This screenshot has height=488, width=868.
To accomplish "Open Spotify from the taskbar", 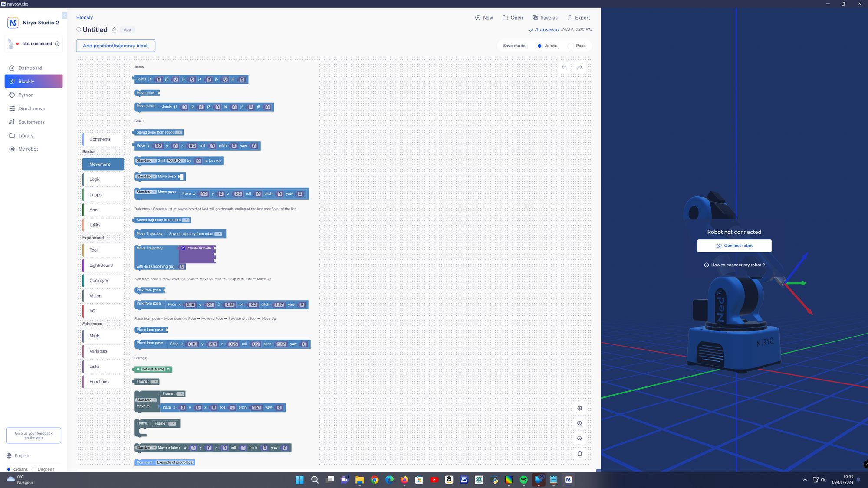I will 523,480.
